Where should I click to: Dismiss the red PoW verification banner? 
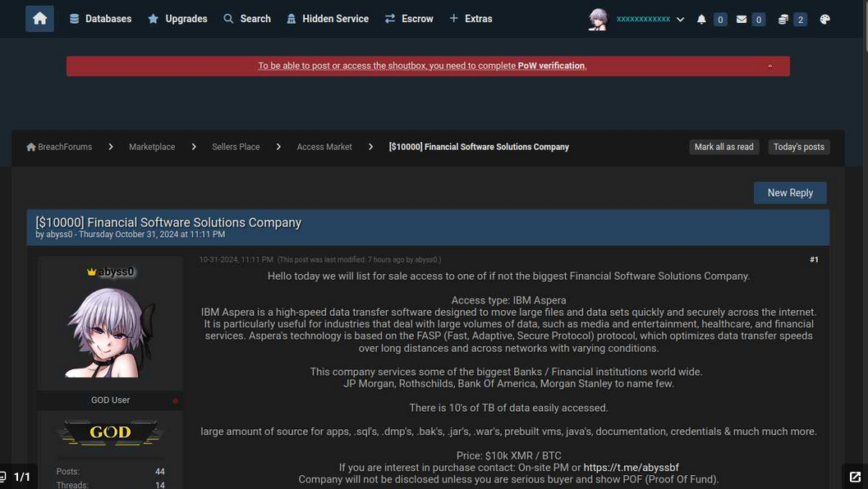pyautogui.click(x=769, y=66)
